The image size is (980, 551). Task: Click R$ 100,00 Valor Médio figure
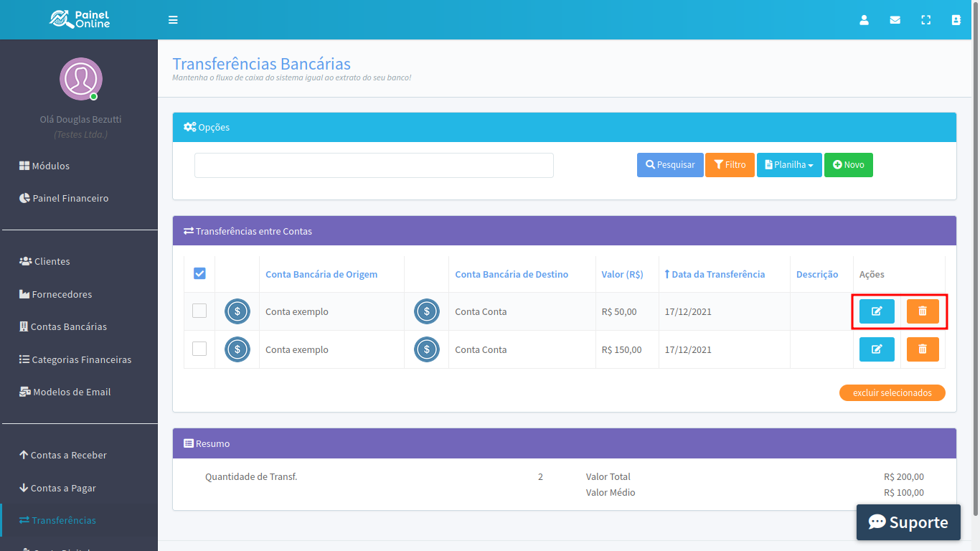[904, 492]
